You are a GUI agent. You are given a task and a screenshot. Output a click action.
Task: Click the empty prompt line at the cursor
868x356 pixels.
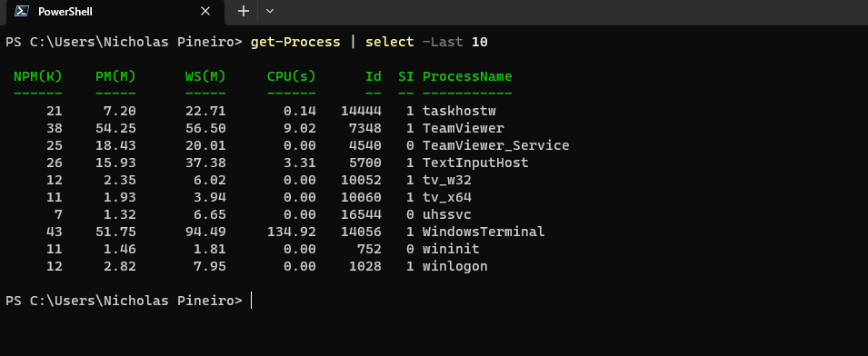(252, 301)
